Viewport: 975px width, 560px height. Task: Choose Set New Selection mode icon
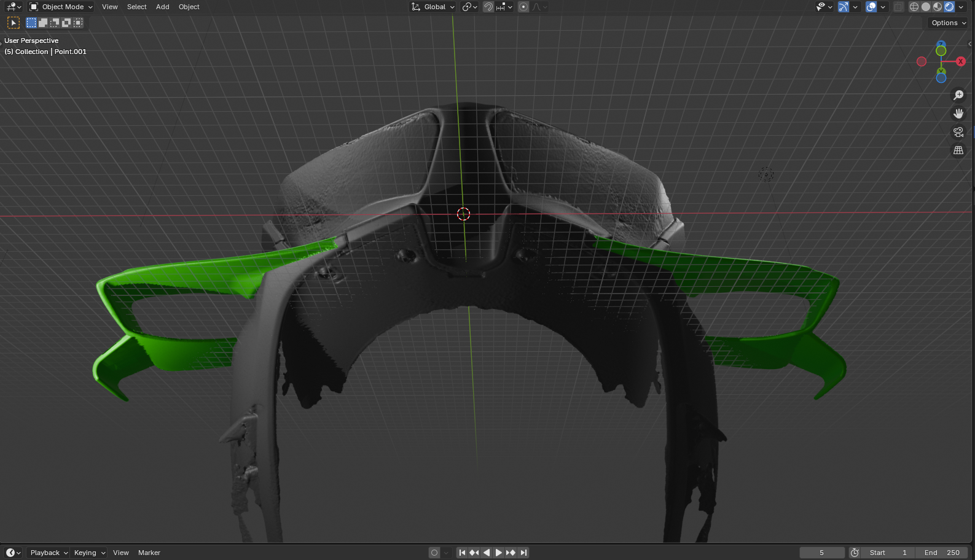coord(31,23)
